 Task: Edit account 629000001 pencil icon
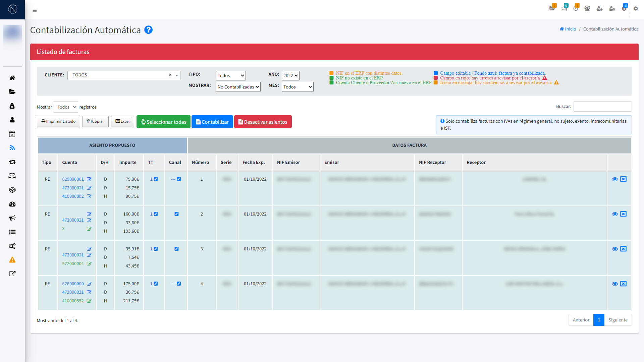tap(89, 179)
